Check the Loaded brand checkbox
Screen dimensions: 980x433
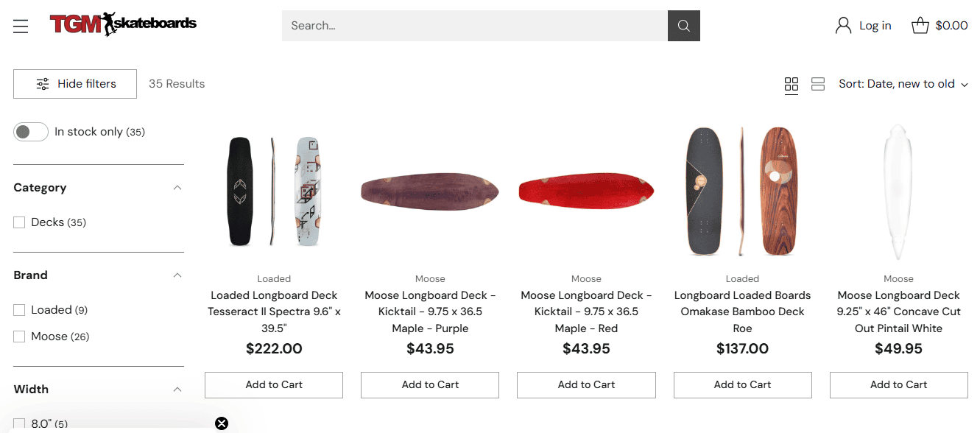click(x=18, y=309)
